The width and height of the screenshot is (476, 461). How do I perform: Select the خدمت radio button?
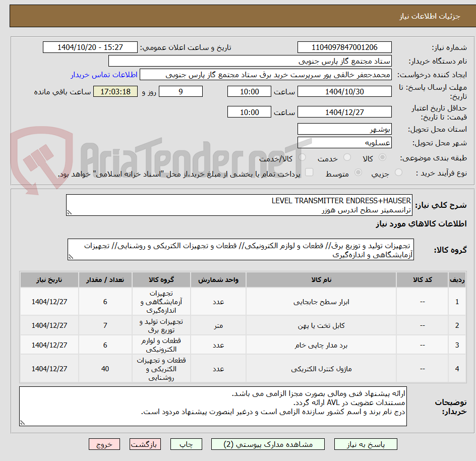point(347,157)
